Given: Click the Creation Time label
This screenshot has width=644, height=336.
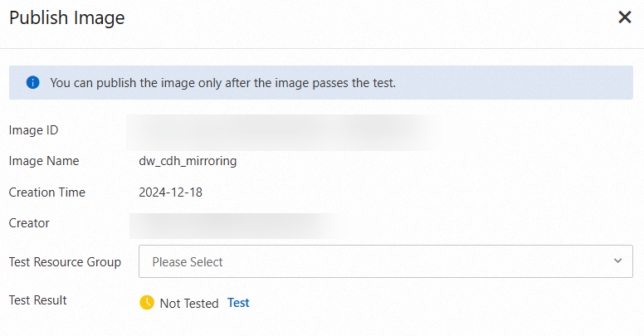Looking at the screenshot, I should (46, 192).
